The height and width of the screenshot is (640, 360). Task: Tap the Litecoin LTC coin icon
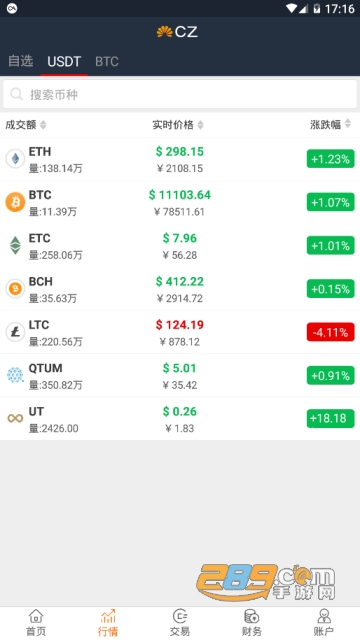coord(15,332)
